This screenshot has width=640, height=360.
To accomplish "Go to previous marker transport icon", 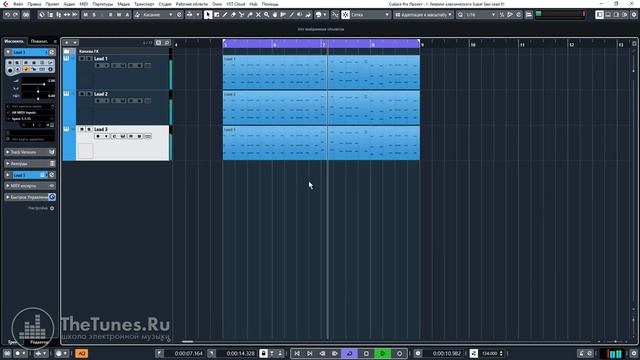I will [297, 353].
